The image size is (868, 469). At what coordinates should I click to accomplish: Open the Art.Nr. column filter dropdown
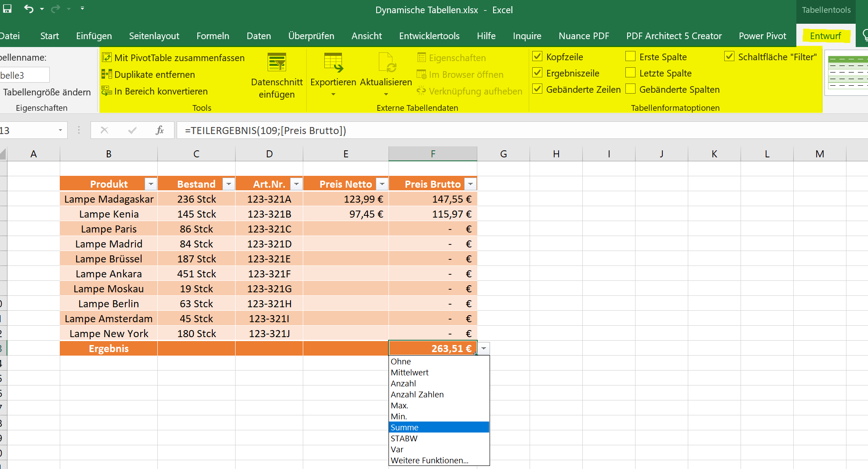[296, 184]
